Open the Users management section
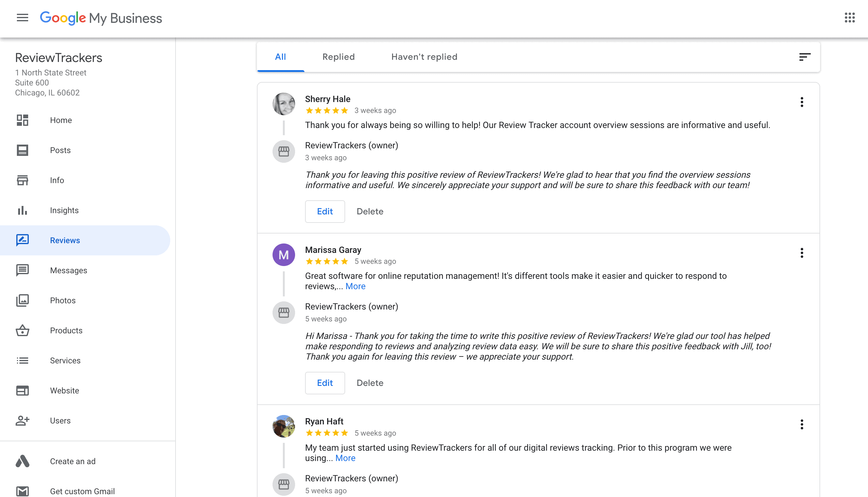 coord(60,421)
